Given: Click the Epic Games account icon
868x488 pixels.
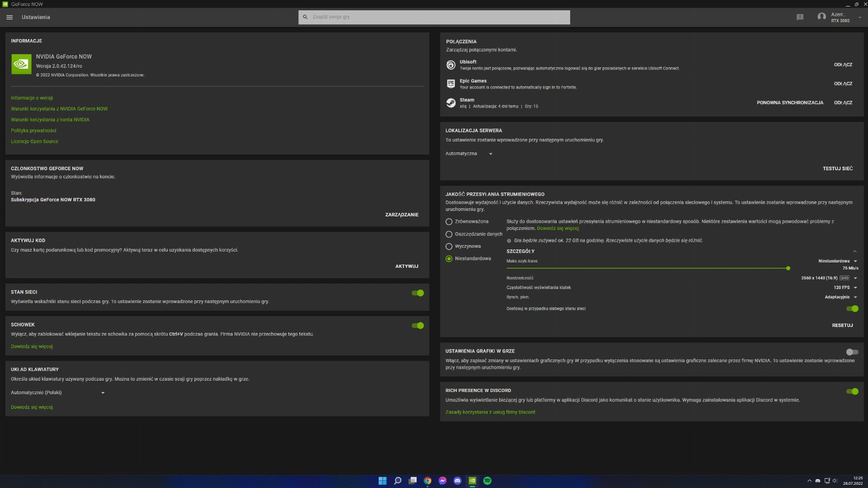Looking at the screenshot, I should tap(451, 84).
